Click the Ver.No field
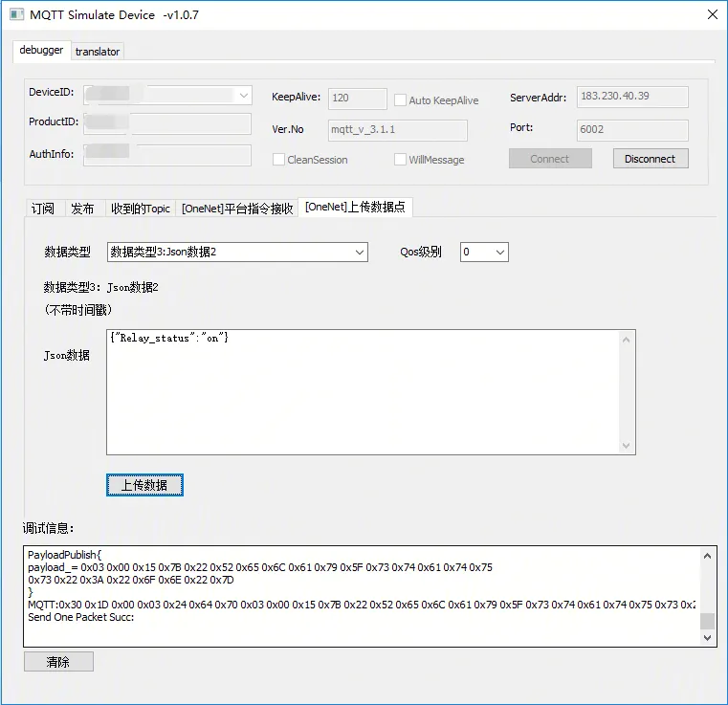Screen dimensions: 728x705 [x=397, y=130]
